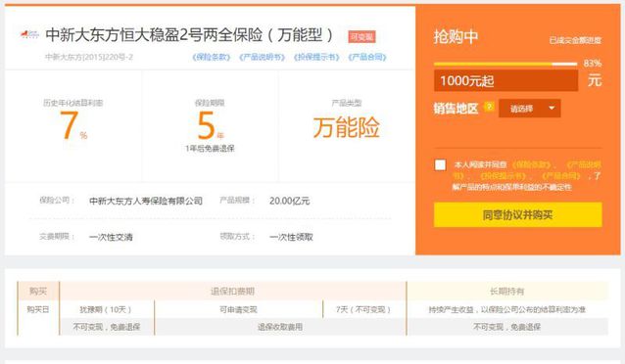Click the 购买 header in the timeline table
Viewport: 625px width, 364px height.
point(38,292)
